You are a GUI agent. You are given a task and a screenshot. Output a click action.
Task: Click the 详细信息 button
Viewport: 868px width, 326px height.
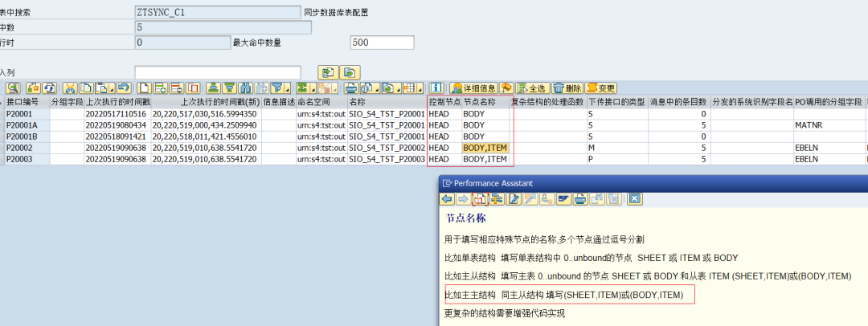[x=474, y=88]
